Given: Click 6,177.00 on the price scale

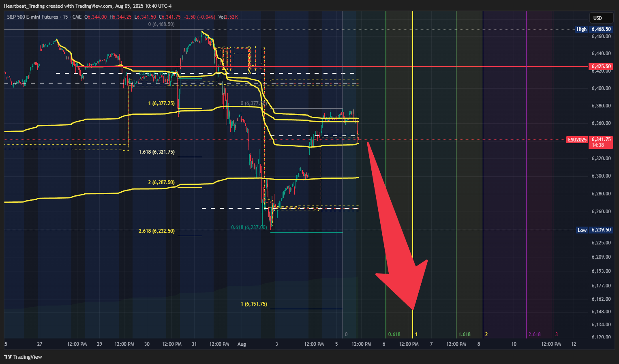Looking at the screenshot, I should point(601,286).
